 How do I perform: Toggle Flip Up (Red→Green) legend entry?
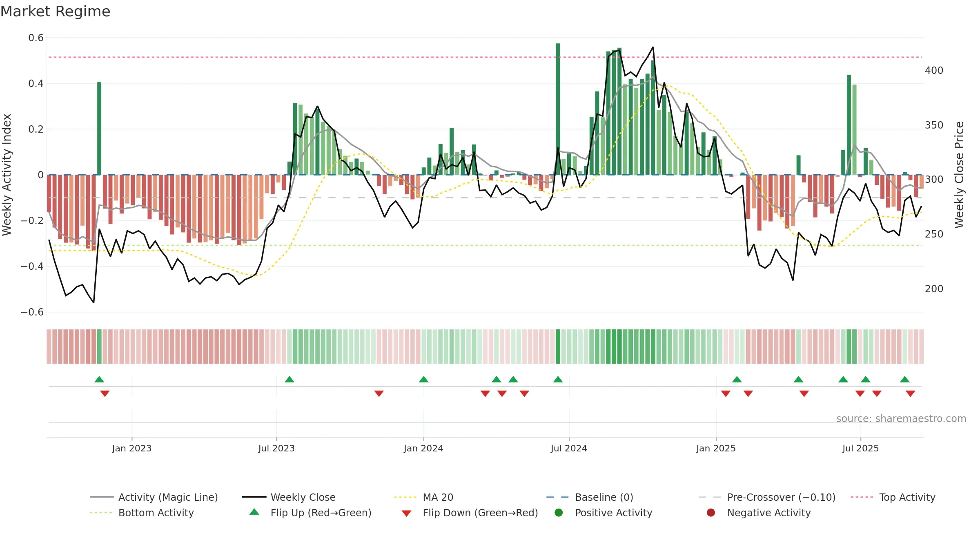pyautogui.click(x=310, y=513)
